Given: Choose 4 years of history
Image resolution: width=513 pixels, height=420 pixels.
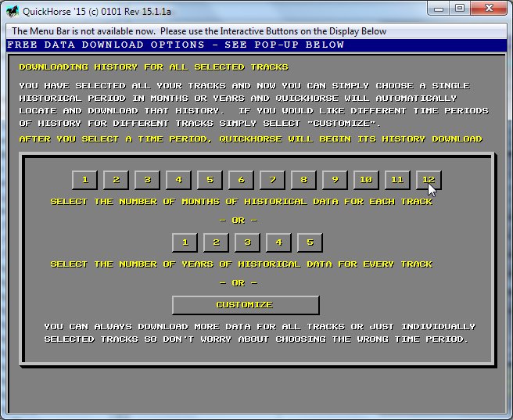Looking at the screenshot, I should click(278, 242).
